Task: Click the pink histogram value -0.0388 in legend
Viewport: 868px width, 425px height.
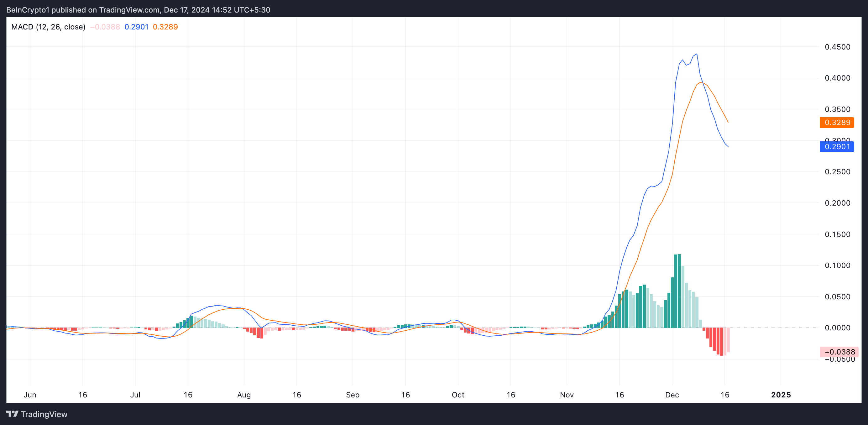Action: (105, 27)
